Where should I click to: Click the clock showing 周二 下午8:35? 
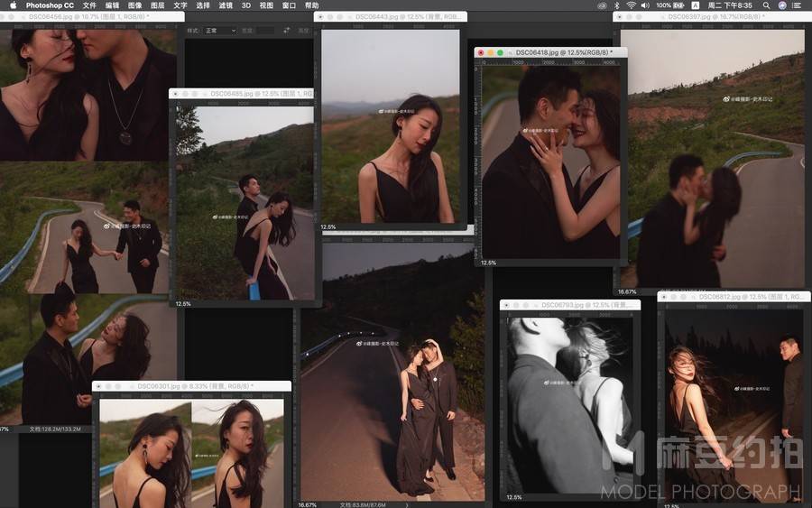click(730, 5)
